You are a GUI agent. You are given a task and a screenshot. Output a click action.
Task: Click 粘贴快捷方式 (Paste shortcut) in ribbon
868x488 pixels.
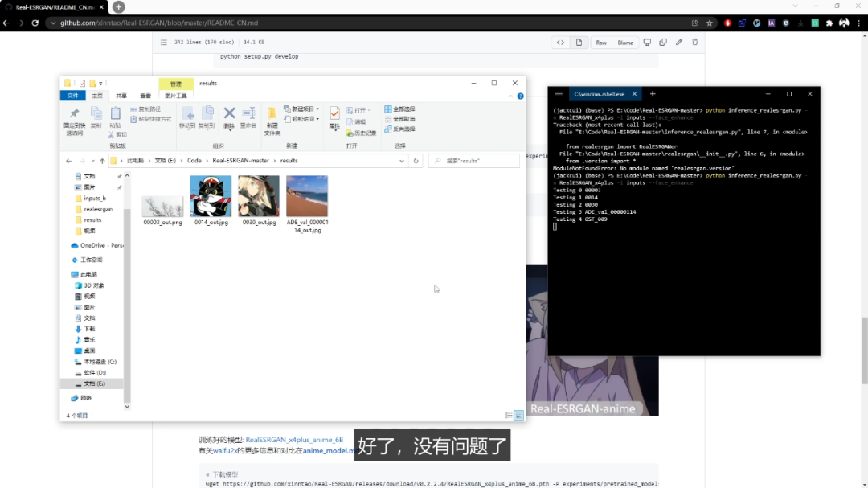pyautogui.click(x=150, y=119)
